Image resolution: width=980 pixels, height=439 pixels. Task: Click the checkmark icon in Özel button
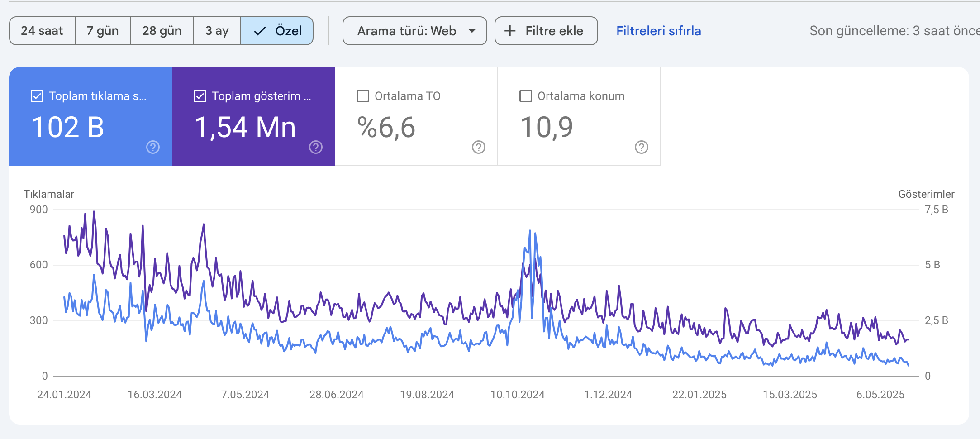point(260,31)
